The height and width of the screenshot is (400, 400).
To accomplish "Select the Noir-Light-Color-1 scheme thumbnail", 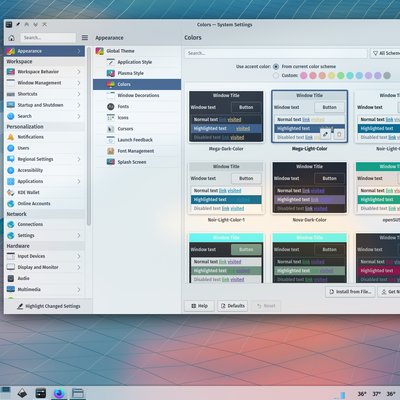I will [x=226, y=188].
